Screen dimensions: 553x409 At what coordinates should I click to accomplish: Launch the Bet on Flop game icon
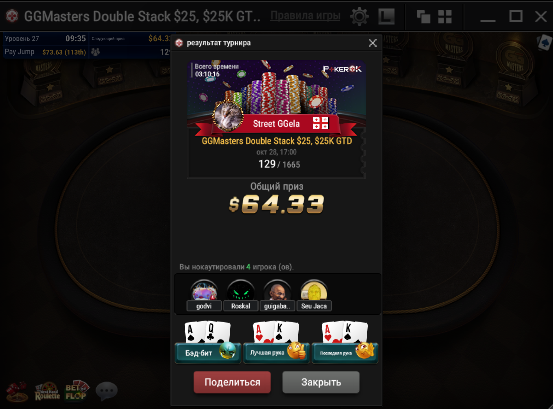(77, 391)
